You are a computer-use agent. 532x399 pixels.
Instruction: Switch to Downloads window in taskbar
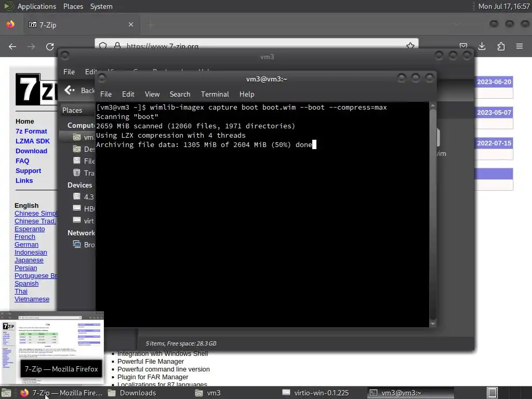(132, 393)
